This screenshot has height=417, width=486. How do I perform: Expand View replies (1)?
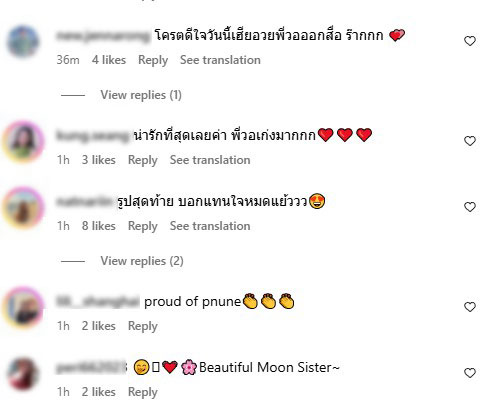coord(141,95)
